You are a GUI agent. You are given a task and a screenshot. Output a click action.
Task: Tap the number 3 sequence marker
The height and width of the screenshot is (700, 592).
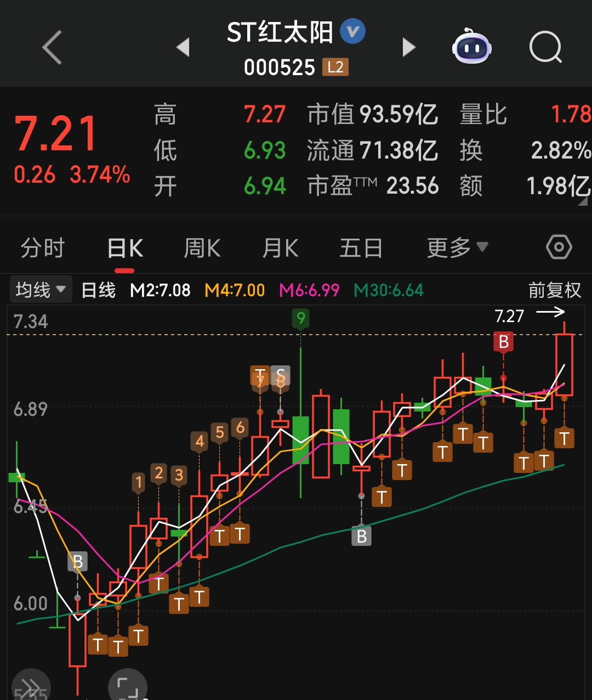179,475
